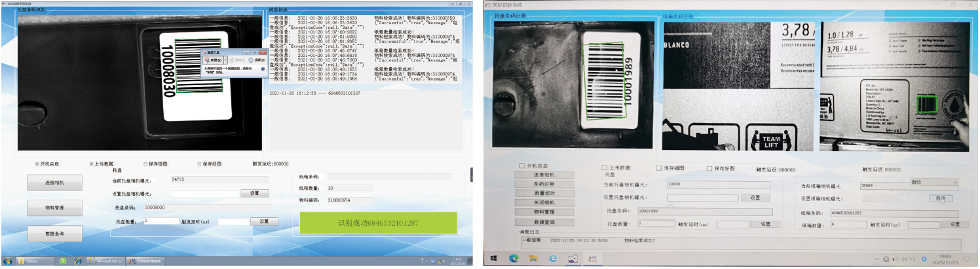Focus left window 托盘数量 input

[160, 221]
